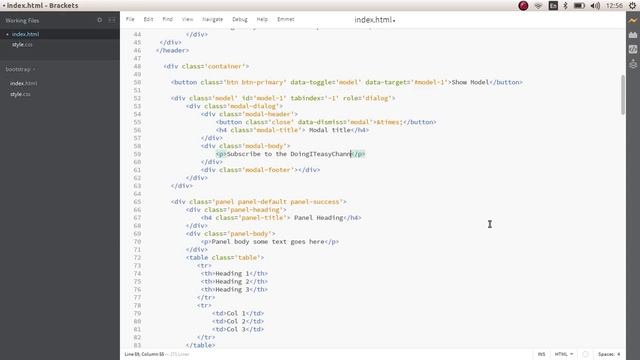
Task: Open Working Files gear settings
Action: (x=100, y=20)
